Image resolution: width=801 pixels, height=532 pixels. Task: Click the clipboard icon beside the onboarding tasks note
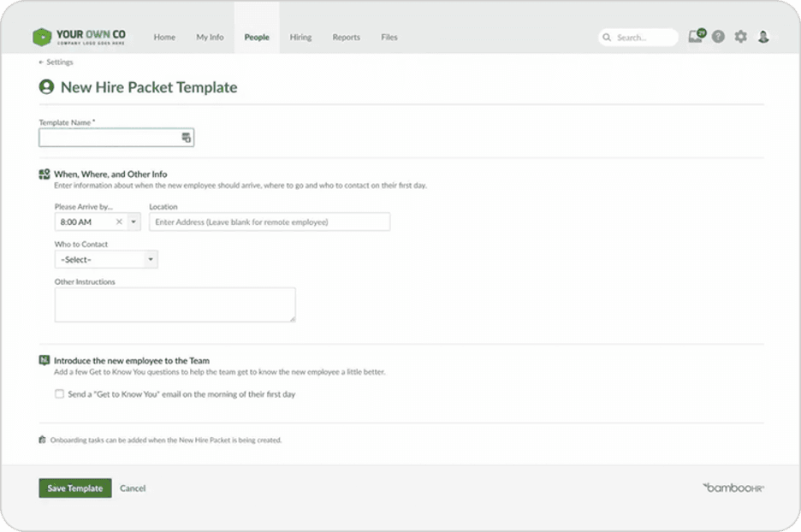(x=41, y=440)
